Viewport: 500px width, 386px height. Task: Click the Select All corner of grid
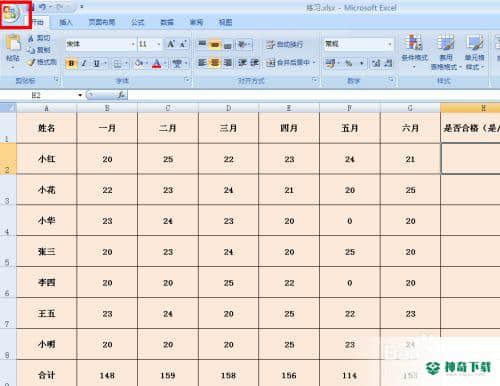click(x=8, y=108)
